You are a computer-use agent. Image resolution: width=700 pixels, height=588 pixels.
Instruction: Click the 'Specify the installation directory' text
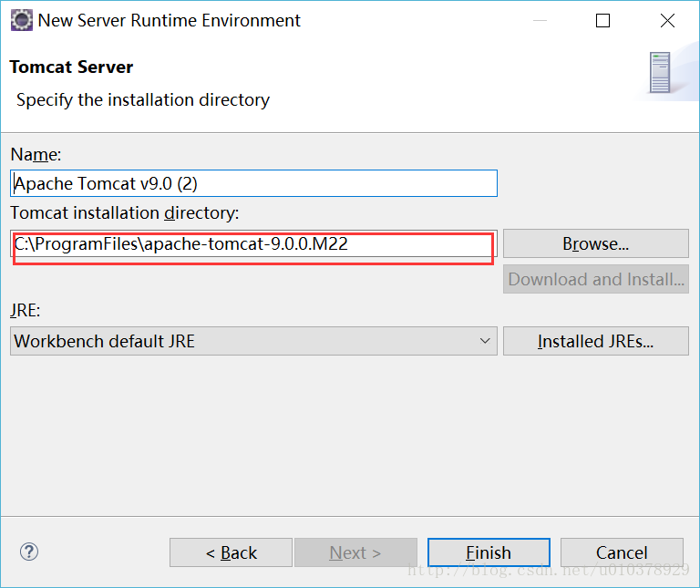click(x=143, y=100)
